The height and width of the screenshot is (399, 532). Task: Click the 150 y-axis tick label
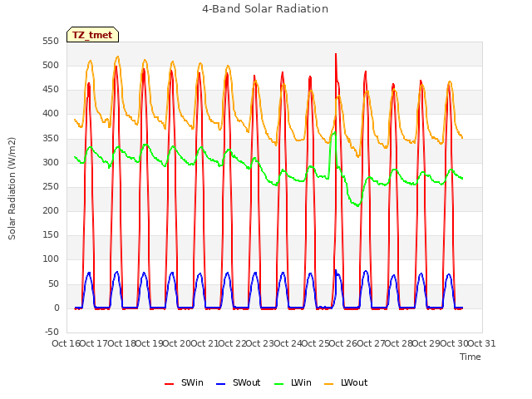coord(51,234)
